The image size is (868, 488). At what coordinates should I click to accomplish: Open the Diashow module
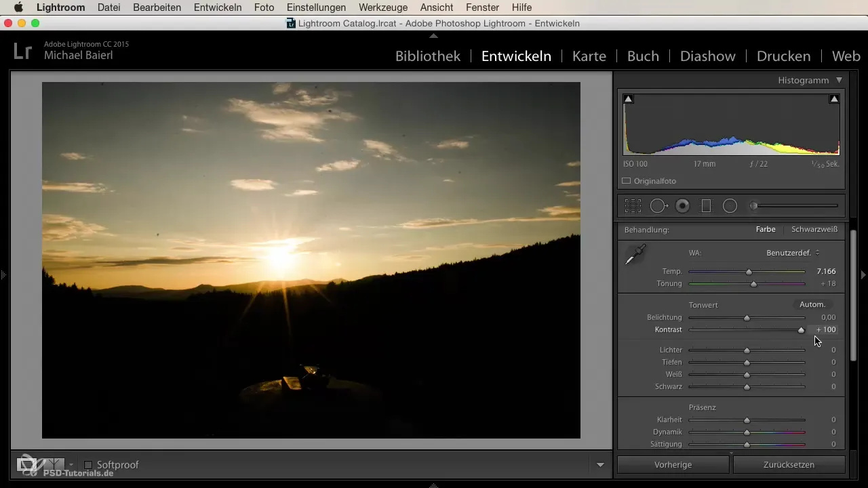(x=708, y=56)
